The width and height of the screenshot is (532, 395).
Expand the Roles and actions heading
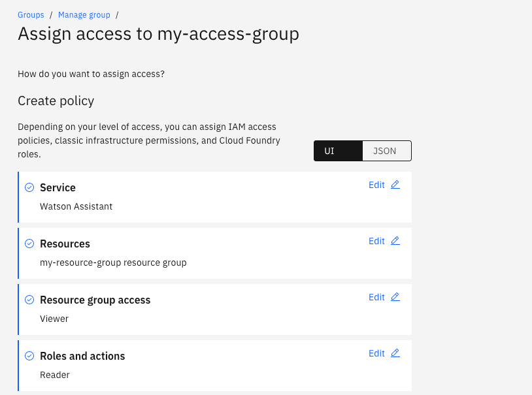(x=82, y=356)
